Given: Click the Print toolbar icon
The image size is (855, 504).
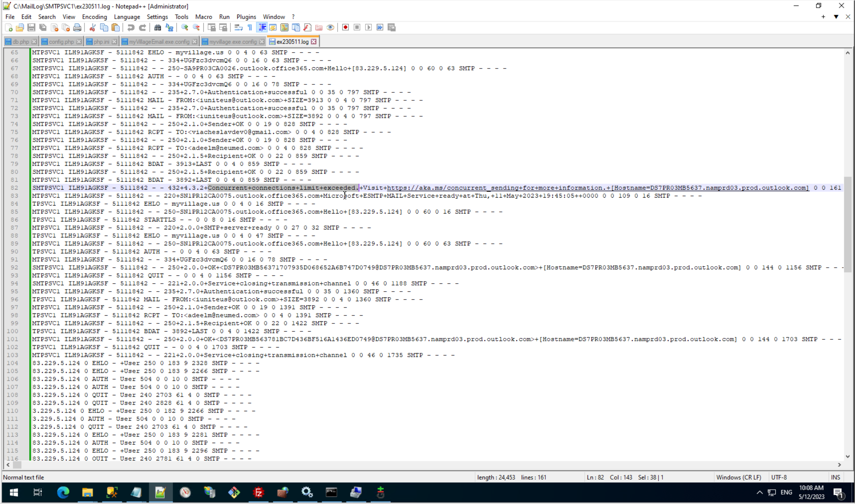Looking at the screenshot, I should tap(77, 27).
